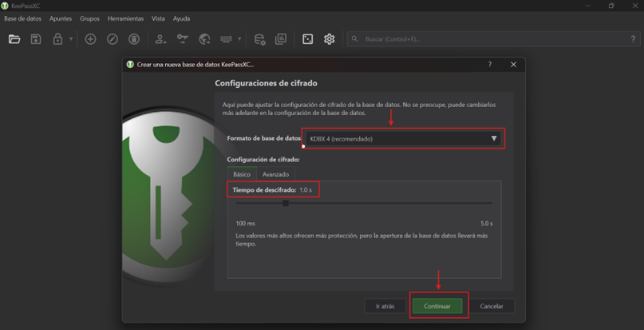Open the Ayuda menu
Image resolution: width=644 pixels, height=330 pixels.
[181, 18]
